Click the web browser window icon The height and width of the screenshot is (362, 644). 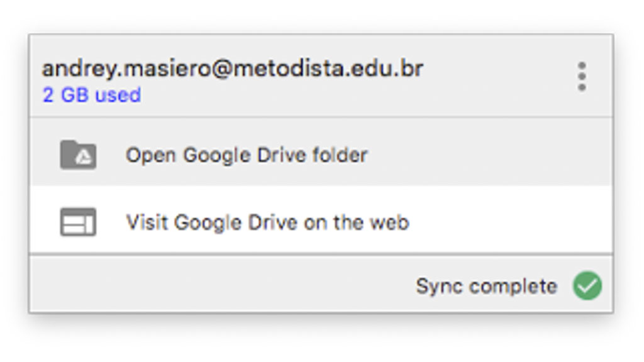pos(78,222)
